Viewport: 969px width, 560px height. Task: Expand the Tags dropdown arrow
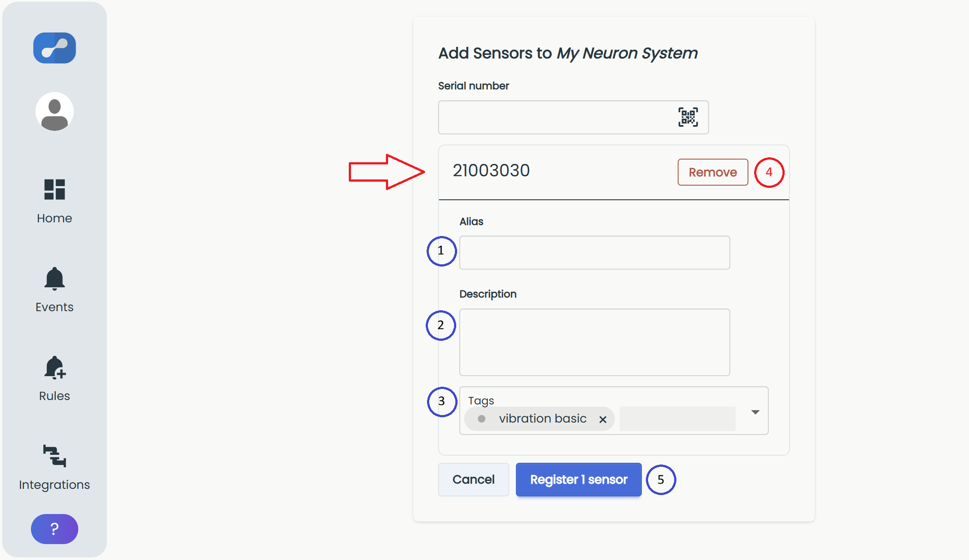pos(755,412)
